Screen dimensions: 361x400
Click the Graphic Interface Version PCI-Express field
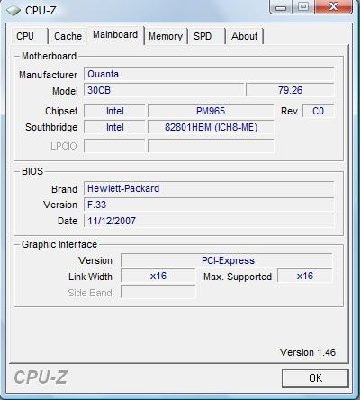click(227, 260)
